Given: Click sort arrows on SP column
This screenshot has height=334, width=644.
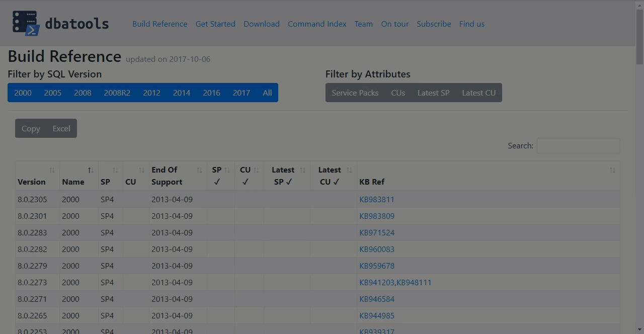Looking at the screenshot, I should pos(115,171).
